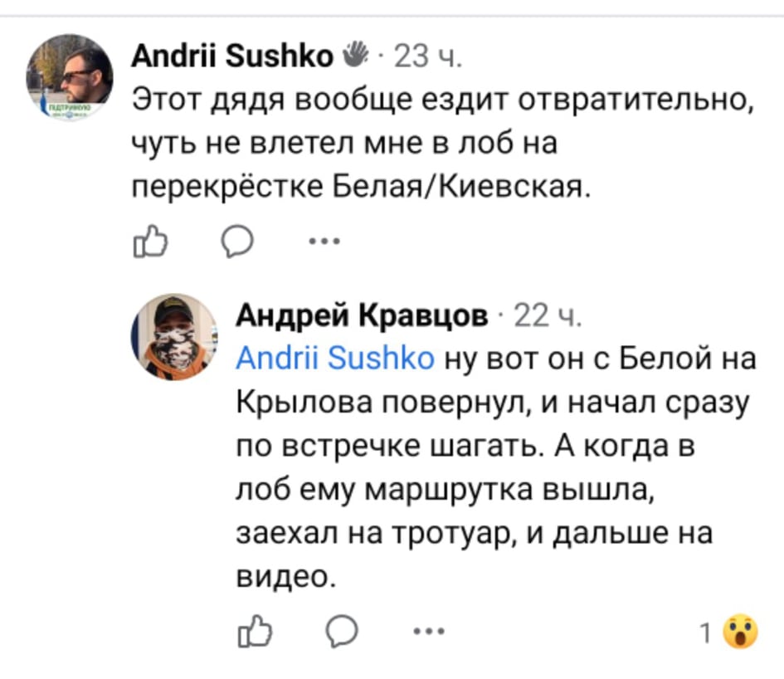Click the "22 ч." timestamp

point(543,315)
